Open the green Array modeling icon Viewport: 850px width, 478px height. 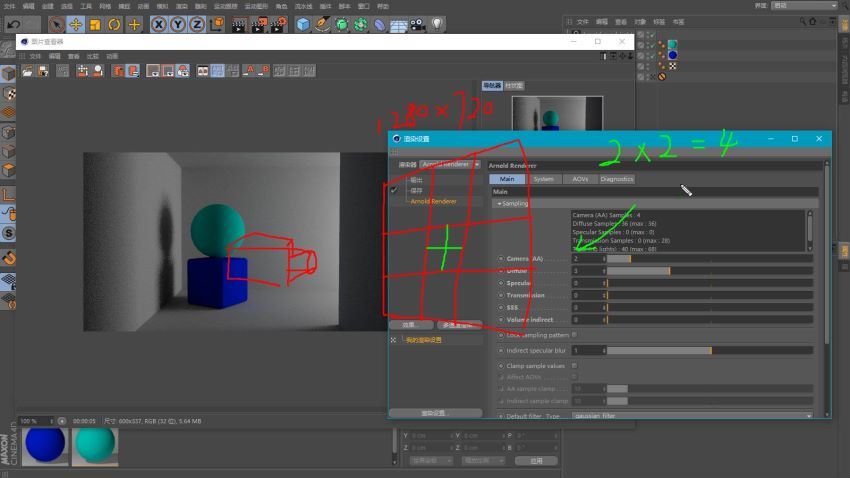360,24
